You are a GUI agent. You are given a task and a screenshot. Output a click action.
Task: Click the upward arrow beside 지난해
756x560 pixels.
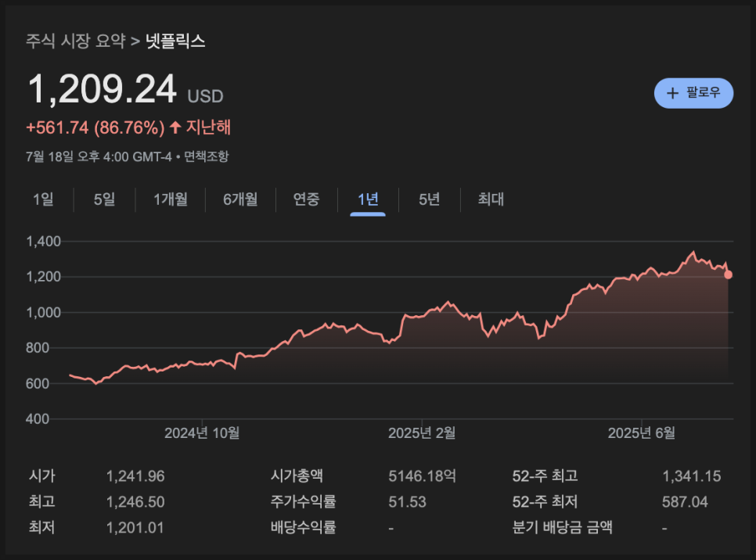[175, 127]
